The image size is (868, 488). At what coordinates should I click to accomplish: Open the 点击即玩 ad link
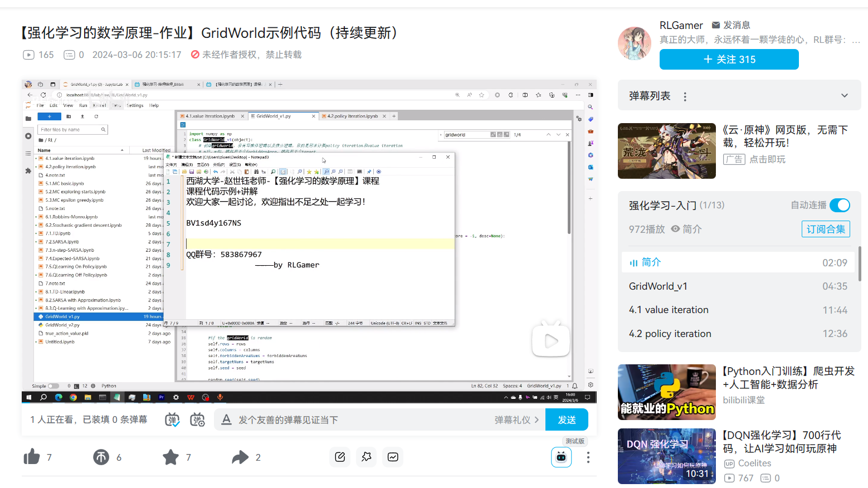click(x=767, y=159)
